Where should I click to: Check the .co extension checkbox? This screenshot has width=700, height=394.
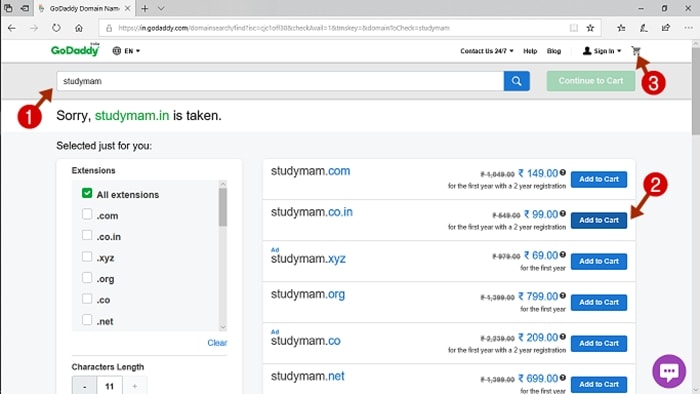coord(87,299)
